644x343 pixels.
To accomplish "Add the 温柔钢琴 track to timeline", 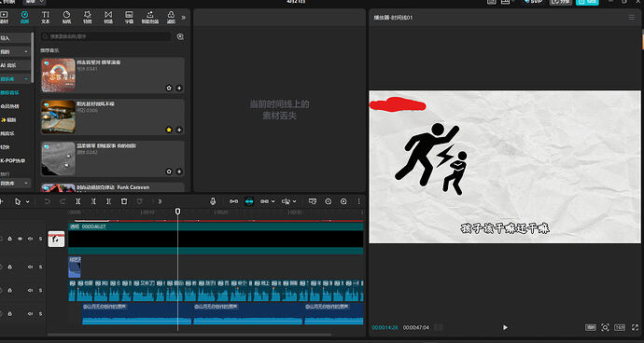I will coord(179,171).
